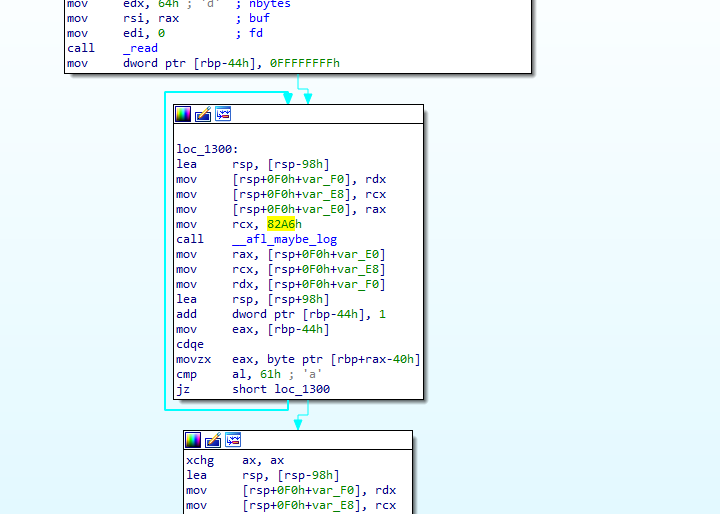Select 'mov rcx, [rsp+0F0h+var_E8]' line
This screenshot has width=720, height=514.
(281, 270)
